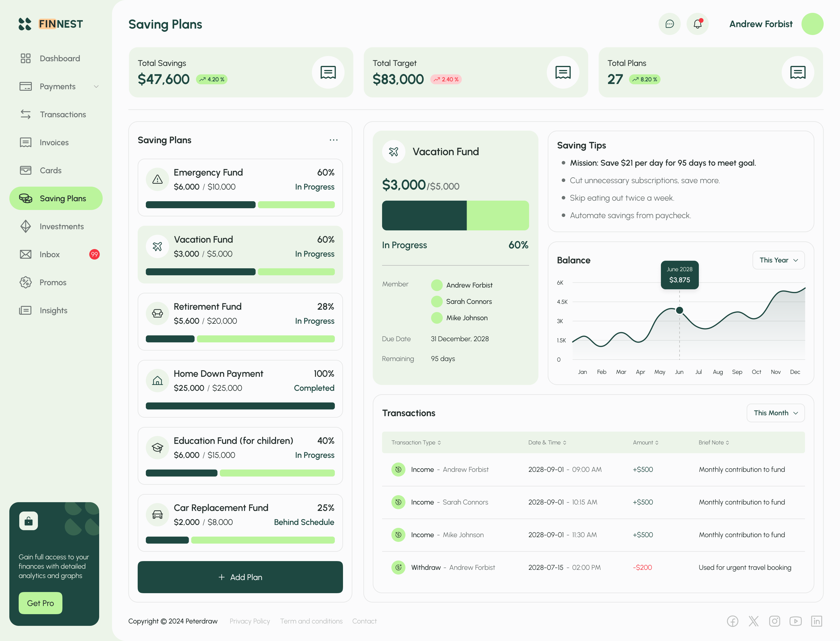
Task: Sort by Transaction Type column
Action: [x=416, y=443]
